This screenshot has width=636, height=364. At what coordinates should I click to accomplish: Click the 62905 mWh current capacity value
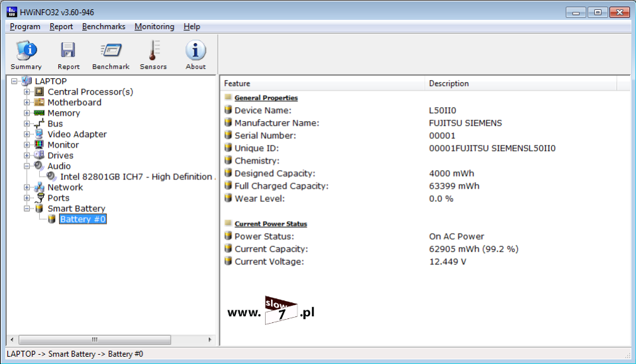[474, 249]
